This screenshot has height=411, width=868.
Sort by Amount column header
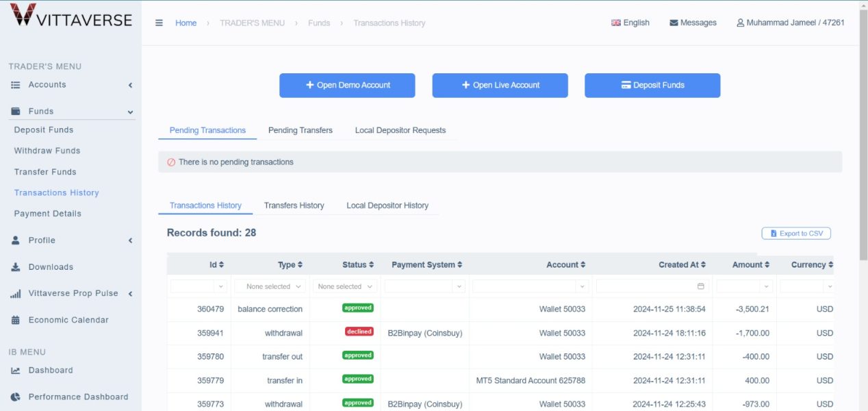pos(750,265)
